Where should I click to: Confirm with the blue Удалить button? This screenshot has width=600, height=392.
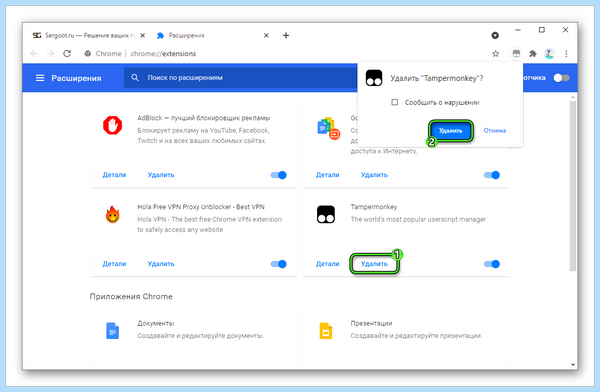pos(451,131)
